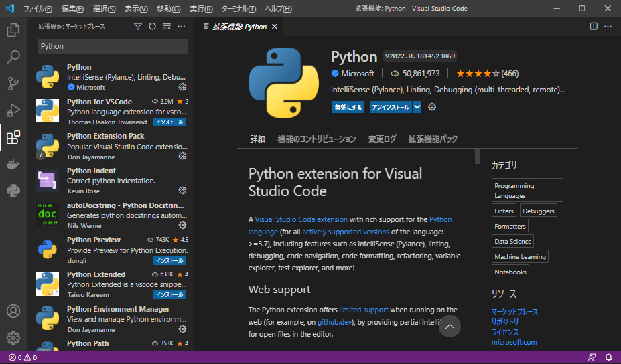The height and width of the screenshot is (364, 621).
Task: Refresh the extensions list
Action: (152, 27)
